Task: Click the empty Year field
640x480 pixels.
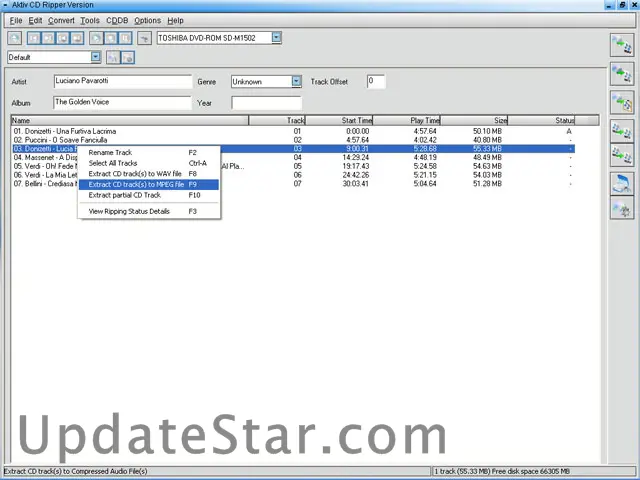Action: coord(267,103)
